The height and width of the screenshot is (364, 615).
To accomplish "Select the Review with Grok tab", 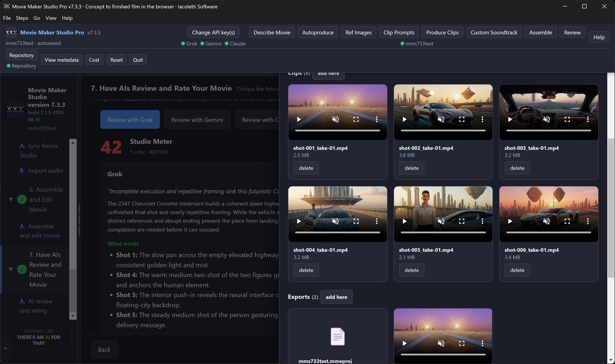I will click(130, 120).
